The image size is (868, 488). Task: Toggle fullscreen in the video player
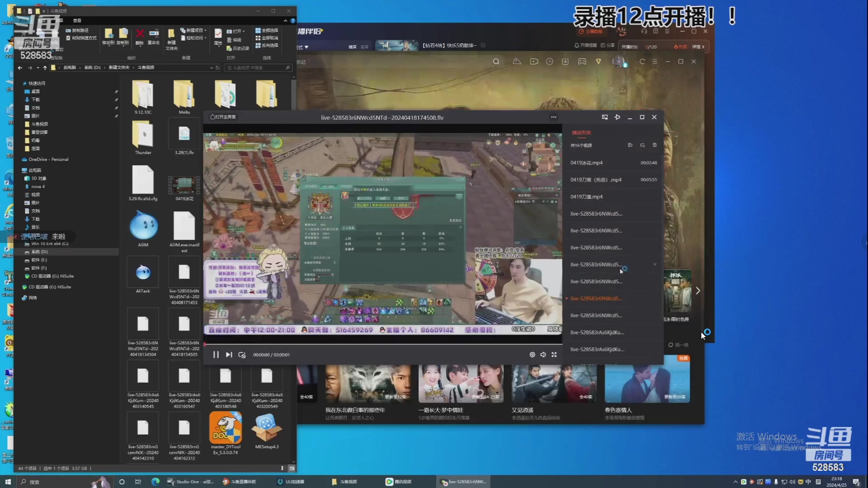click(x=554, y=355)
